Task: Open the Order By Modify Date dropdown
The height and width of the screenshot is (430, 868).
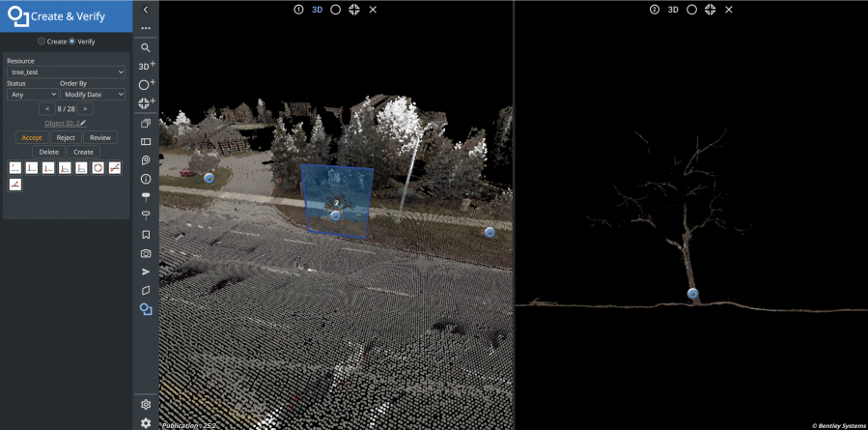Action: tap(93, 94)
